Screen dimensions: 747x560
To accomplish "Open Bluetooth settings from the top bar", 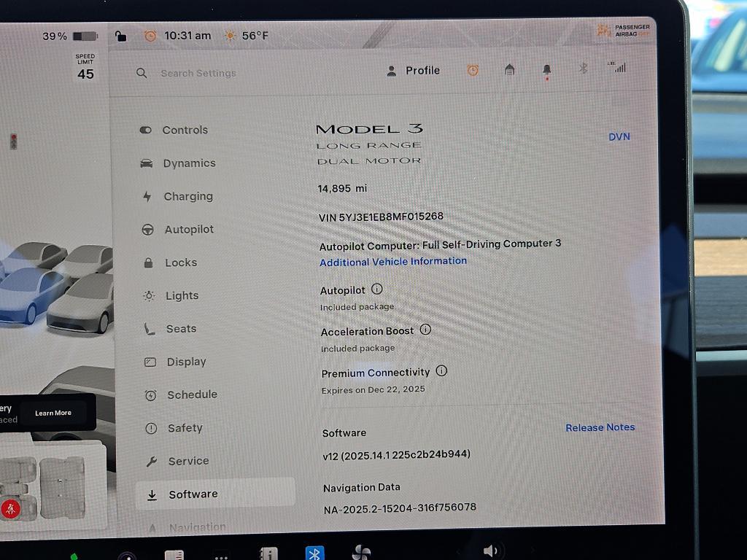I will 583,68.
